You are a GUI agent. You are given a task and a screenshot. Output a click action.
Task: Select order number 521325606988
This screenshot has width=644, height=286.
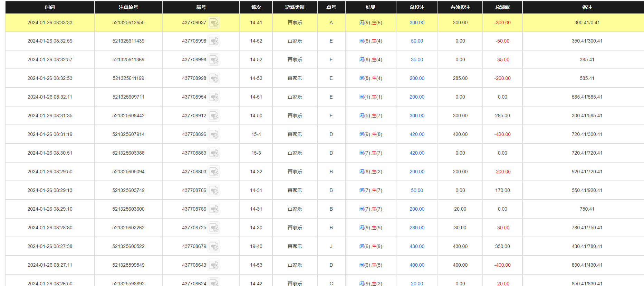coord(128,153)
